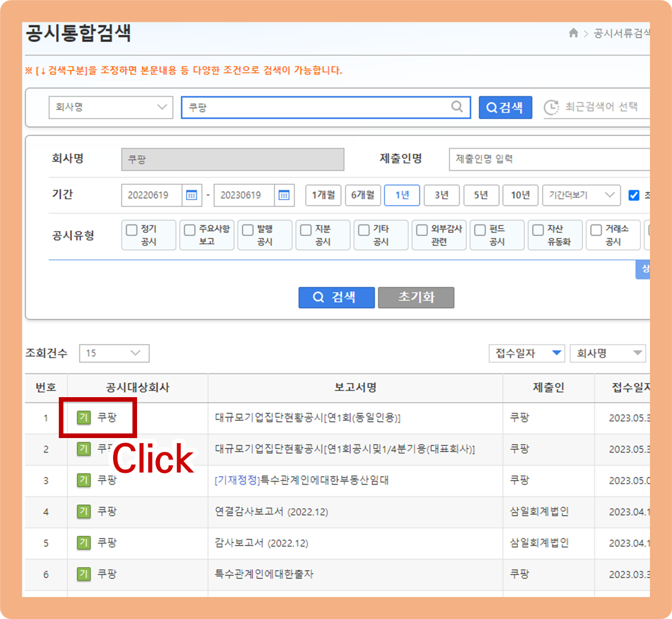The image size is (672, 619).
Task: Click the 초기화 reset button
Action: tap(416, 297)
